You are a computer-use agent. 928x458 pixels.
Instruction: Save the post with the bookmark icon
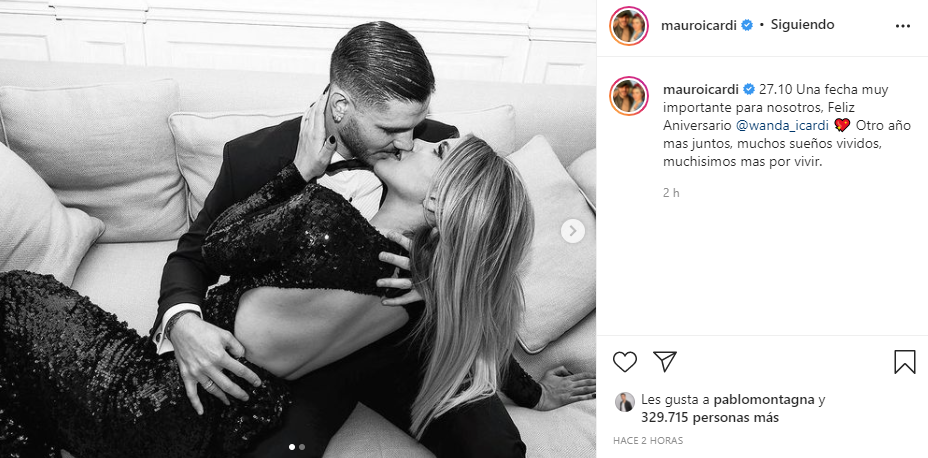(904, 361)
